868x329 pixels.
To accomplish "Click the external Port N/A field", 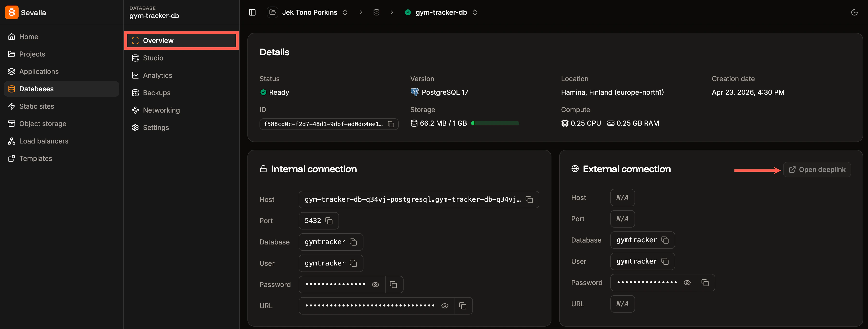I will [x=622, y=219].
